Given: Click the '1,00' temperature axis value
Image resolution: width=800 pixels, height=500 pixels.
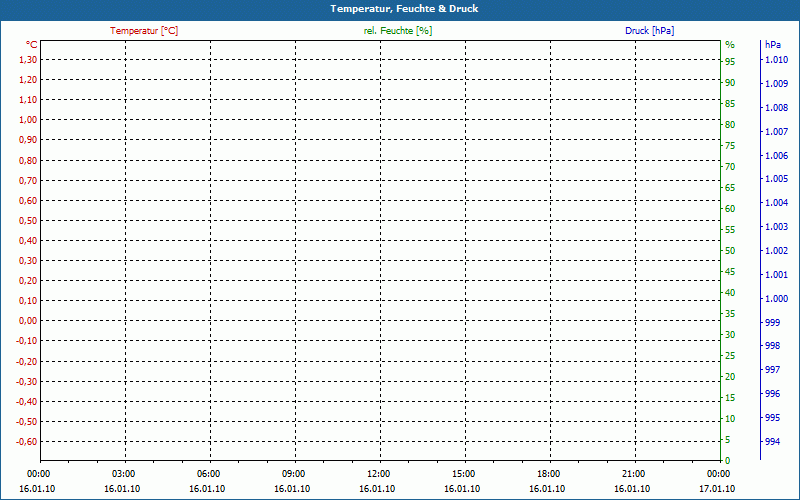Looking at the screenshot, I should (28, 120).
